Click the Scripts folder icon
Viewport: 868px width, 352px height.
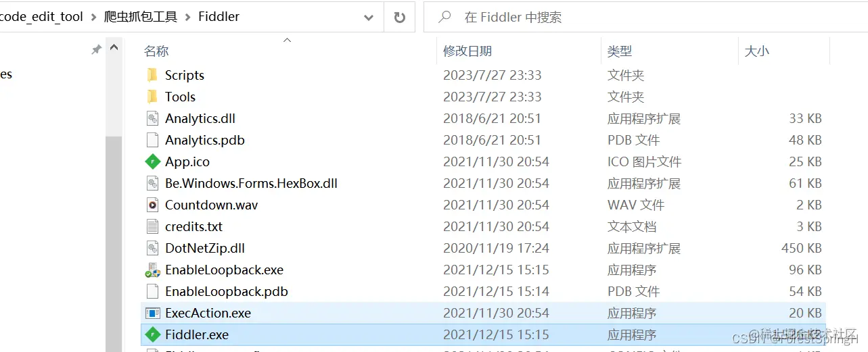[153, 75]
